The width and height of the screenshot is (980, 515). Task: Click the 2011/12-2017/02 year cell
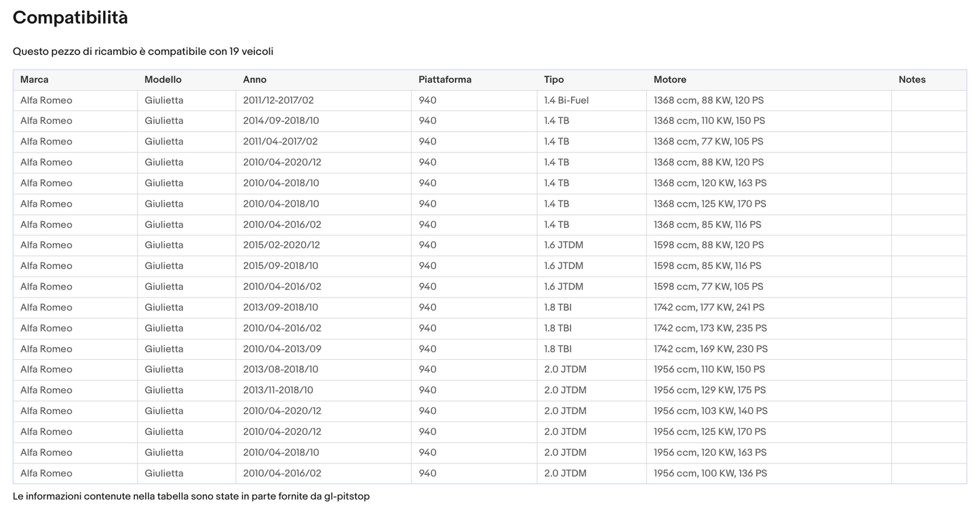[x=278, y=100]
